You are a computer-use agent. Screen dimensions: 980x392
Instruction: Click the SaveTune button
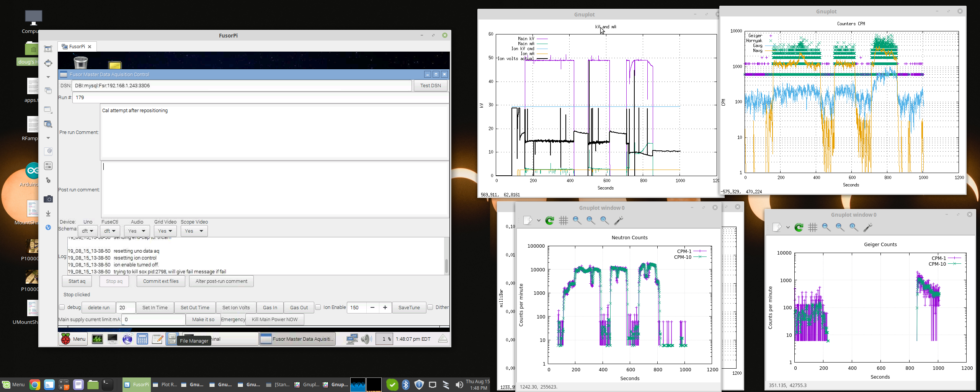pyautogui.click(x=409, y=308)
